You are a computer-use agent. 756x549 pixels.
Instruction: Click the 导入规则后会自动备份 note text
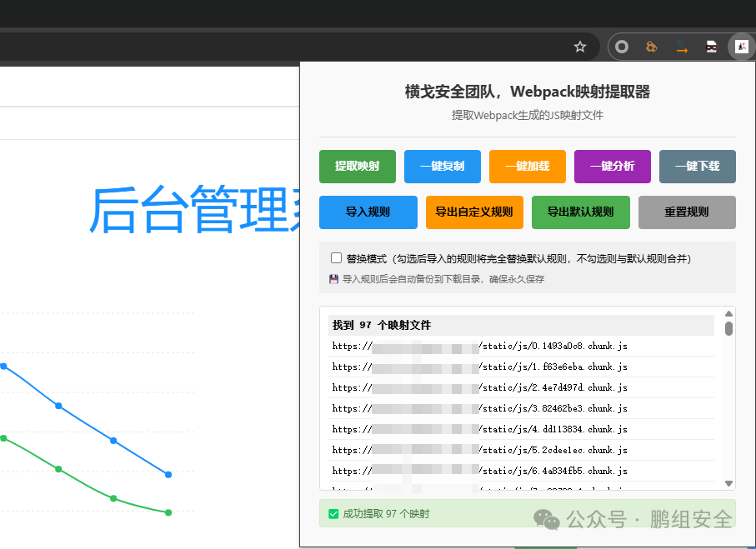coord(443,279)
